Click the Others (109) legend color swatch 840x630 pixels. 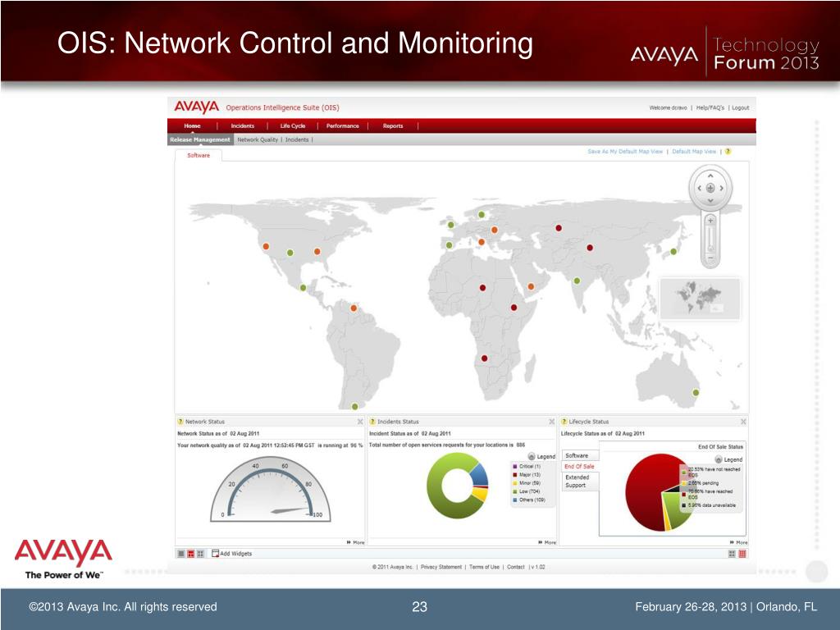[515, 500]
